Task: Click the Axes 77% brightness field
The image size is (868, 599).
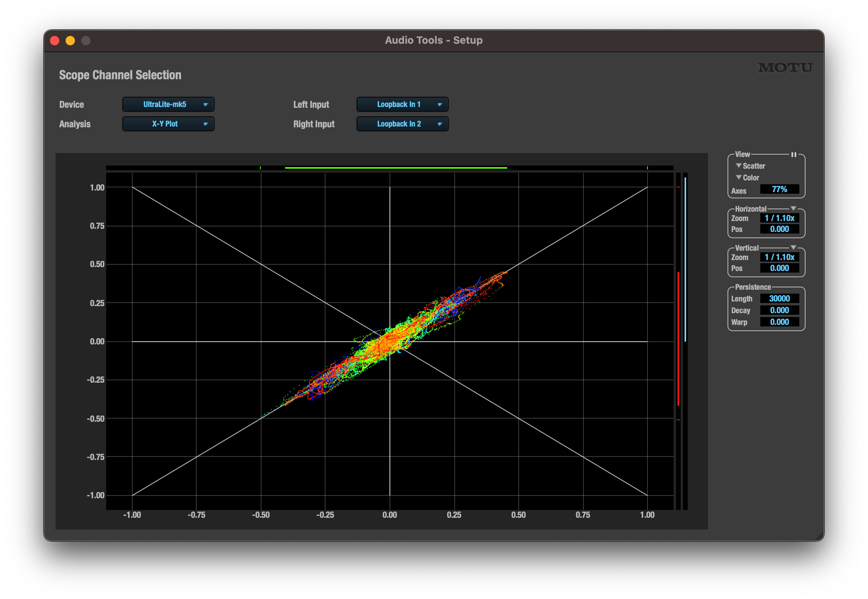Action: click(779, 189)
